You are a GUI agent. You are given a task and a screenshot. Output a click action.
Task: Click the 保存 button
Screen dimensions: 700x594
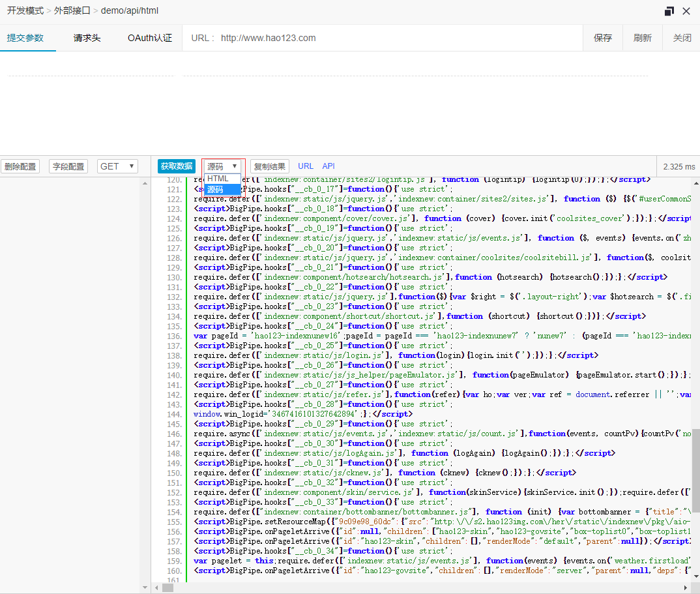coord(603,38)
